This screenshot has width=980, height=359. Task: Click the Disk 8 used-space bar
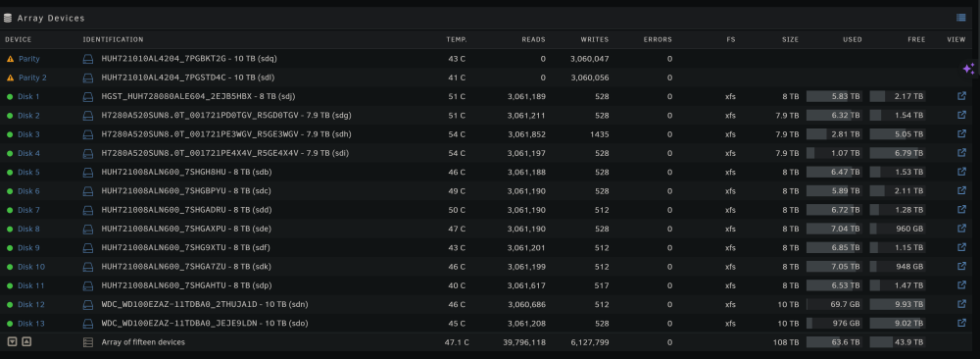tap(834, 229)
